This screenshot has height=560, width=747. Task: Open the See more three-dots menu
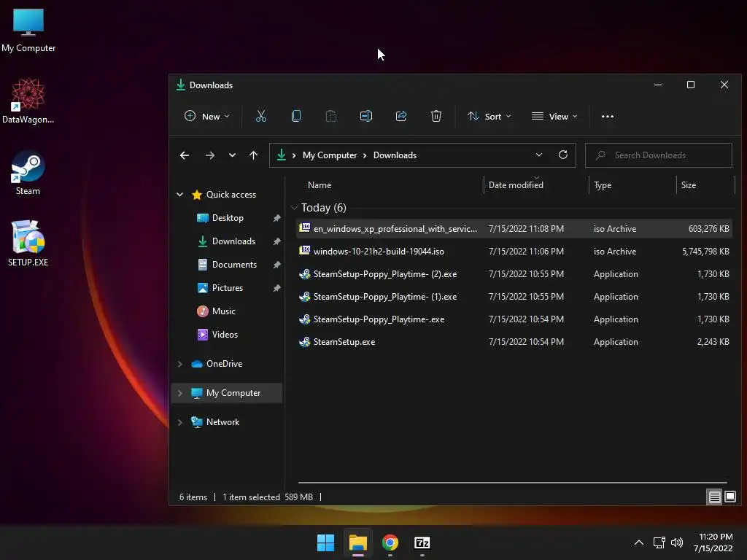[x=608, y=116]
